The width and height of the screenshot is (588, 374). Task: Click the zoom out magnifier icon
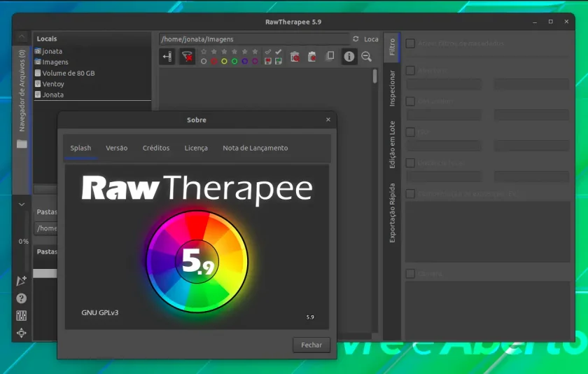pos(366,57)
